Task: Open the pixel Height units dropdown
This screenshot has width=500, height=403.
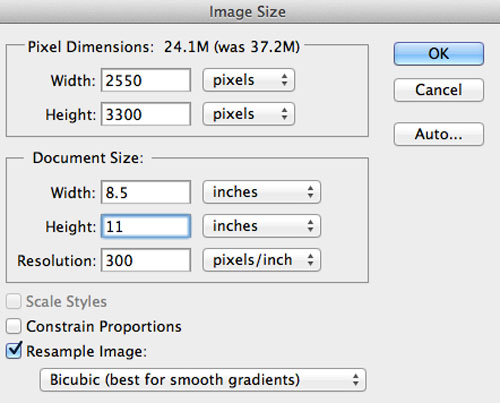Action: pyautogui.click(x=249, y=114)
